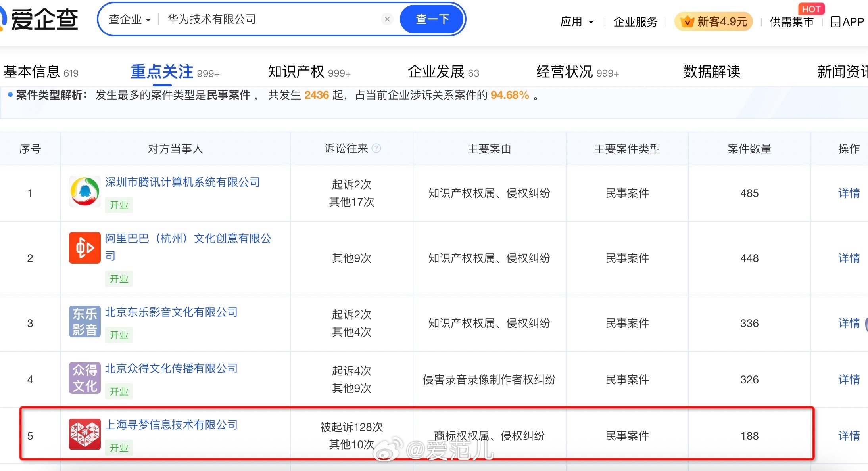Open 详情 for the 众得文化 row
Image resolution: width=868 pixels, height=471 pixels.
click(x=849, y=379)
